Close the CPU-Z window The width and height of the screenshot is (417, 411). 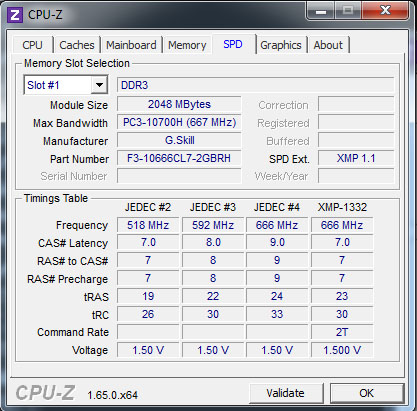tap(385, 11)
